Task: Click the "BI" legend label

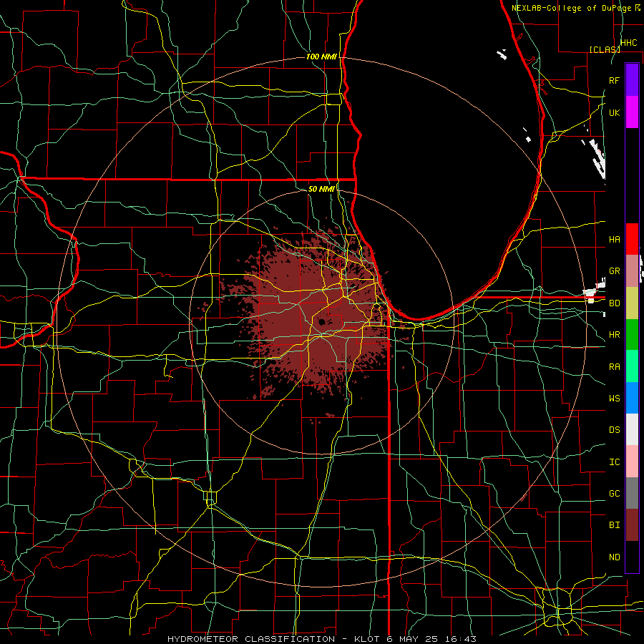Action: 614,525
